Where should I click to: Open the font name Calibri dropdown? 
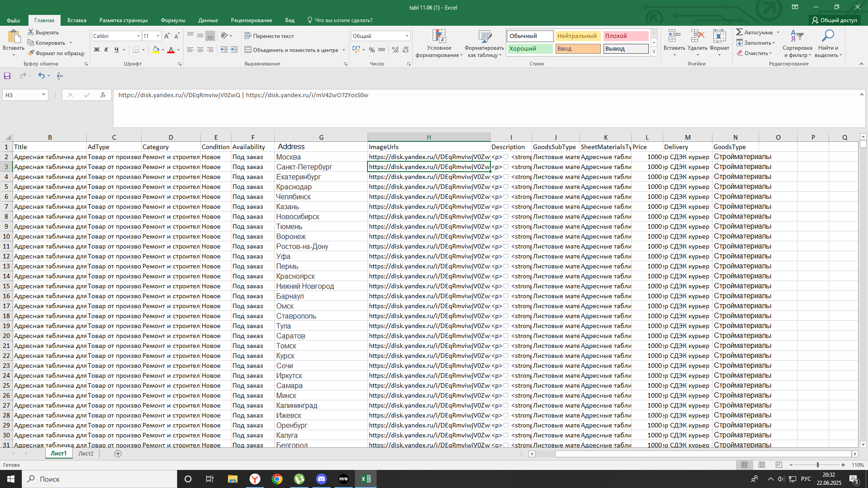coord(138,36)
